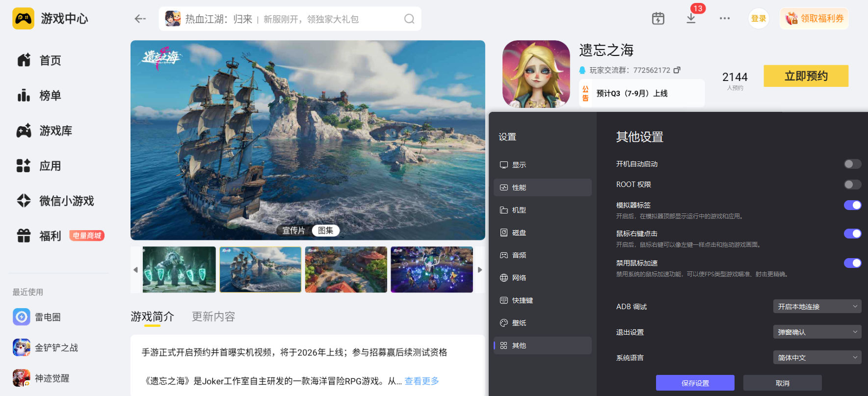
Task: Open the calendar reservation icon
Action: (658, 19)
